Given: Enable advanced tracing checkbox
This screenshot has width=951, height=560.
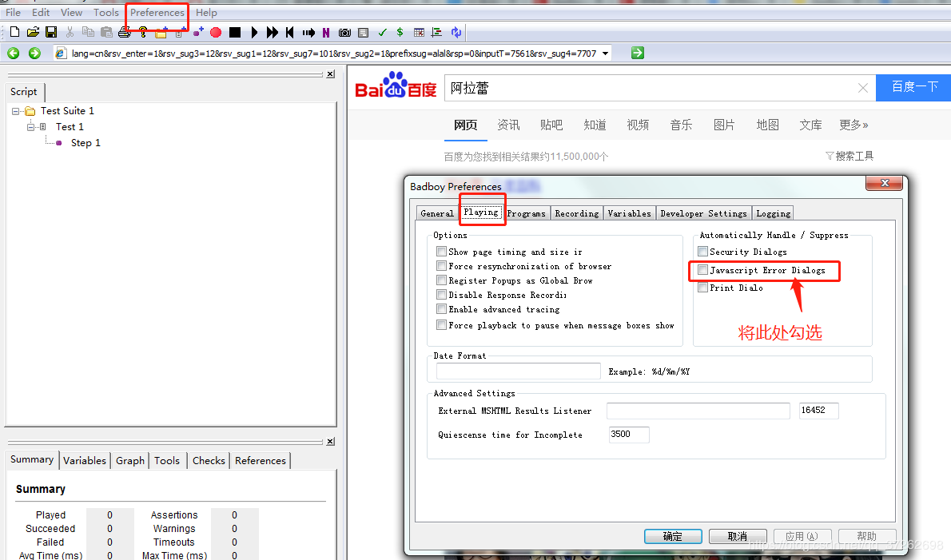Looking at the screenshot, I should coord(441,309).
